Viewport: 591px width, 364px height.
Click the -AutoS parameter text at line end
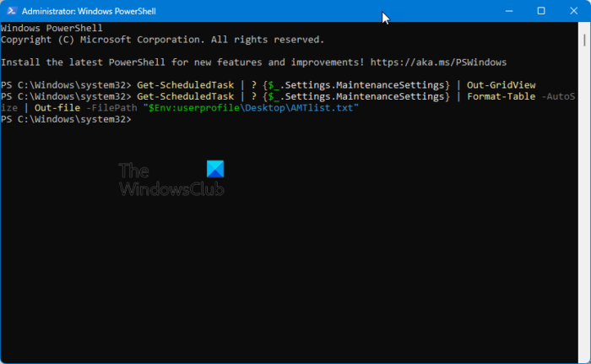point(558,96)
